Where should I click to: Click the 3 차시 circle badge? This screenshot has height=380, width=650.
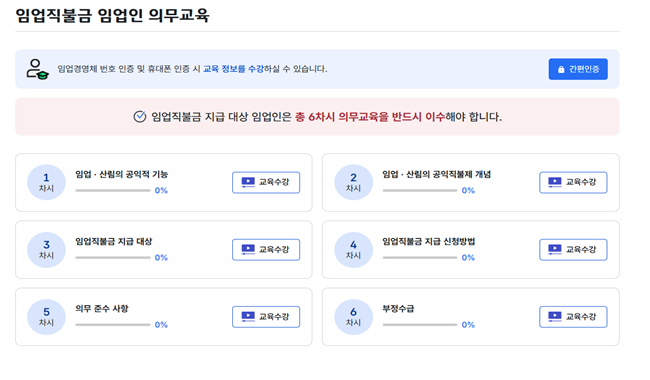click(46, 249)
